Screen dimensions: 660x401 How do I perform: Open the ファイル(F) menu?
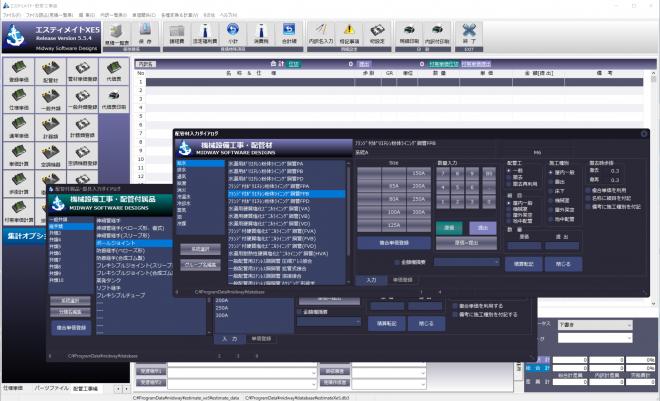click(12, 15)
